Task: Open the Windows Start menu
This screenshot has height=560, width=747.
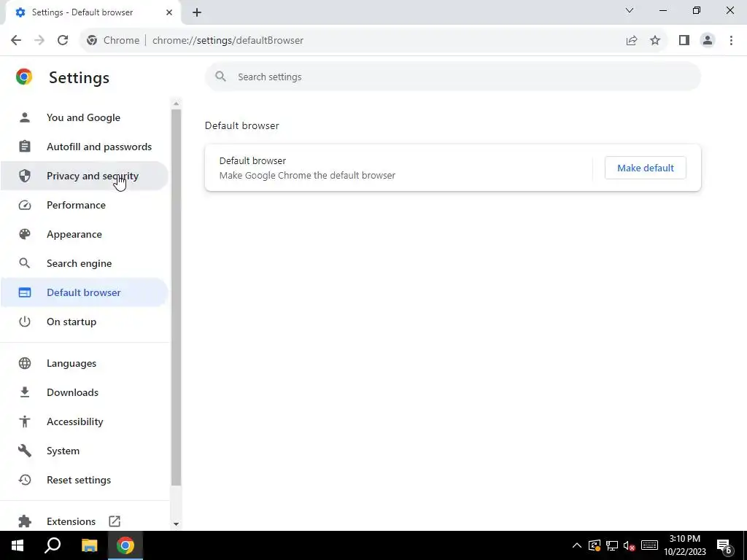Action: tap(18, 545)
